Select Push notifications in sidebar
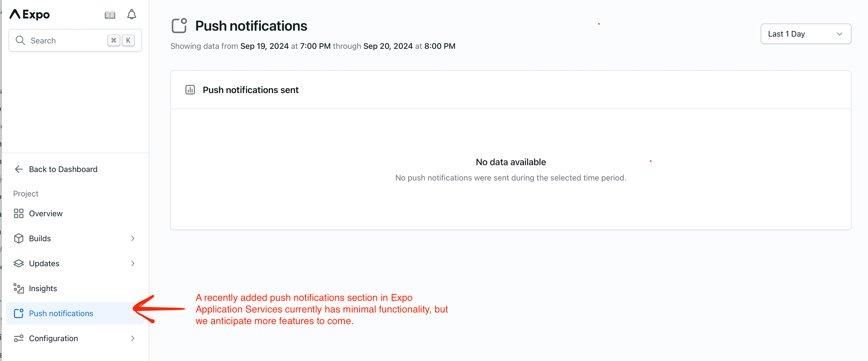 (61, 313)
